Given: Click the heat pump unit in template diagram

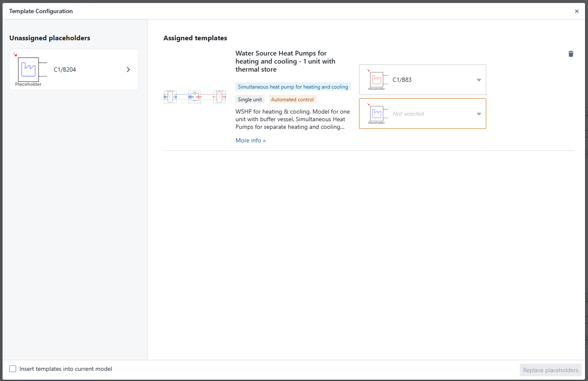Looking at the screenshot, I should pyautogui.click(x=195, y=97).
